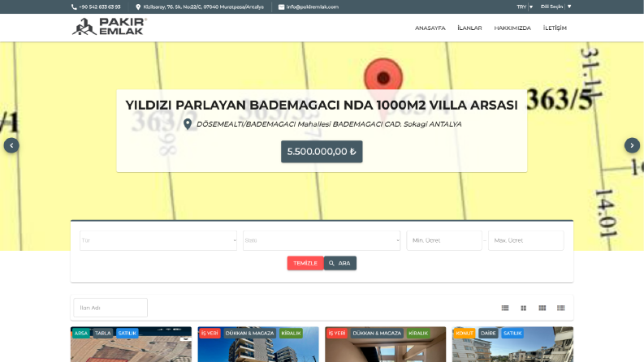Click KİRALIK tag on second listing
This screenshot has width=644, height=362.
[292, 334]
